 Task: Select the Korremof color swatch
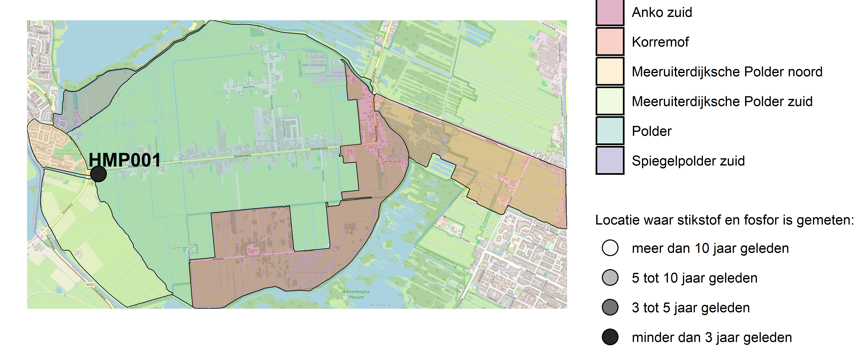pyautogui.click(x=610, y=42)
